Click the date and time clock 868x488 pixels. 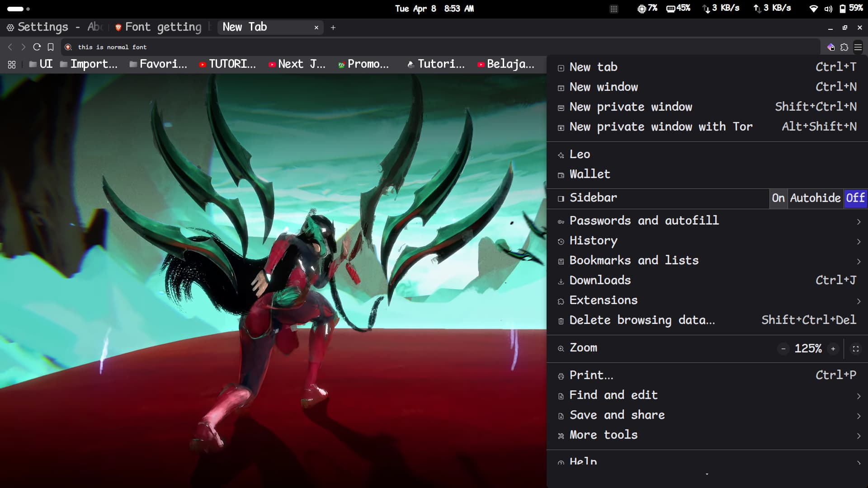click(x=434, y=9)
